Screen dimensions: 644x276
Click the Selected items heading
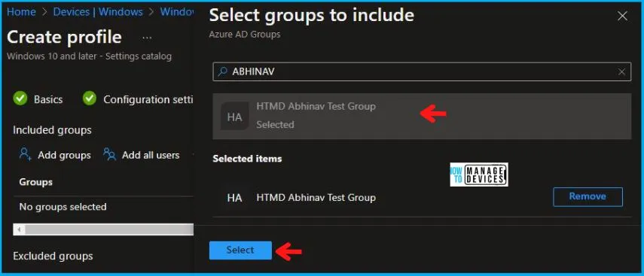pos(247,159)
